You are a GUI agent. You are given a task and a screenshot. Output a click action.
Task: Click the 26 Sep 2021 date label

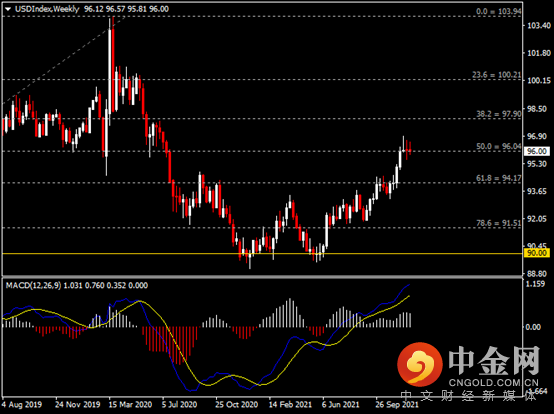click(396, 405)
